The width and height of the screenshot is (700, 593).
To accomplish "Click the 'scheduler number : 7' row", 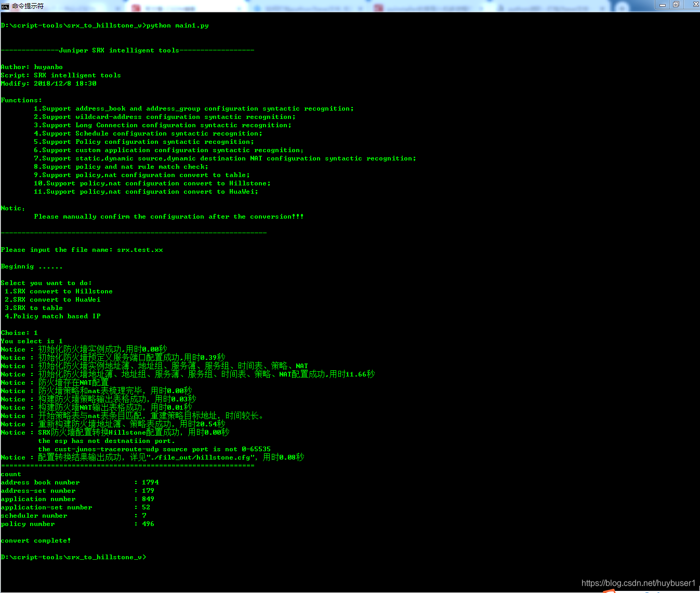I will (74, 516).
